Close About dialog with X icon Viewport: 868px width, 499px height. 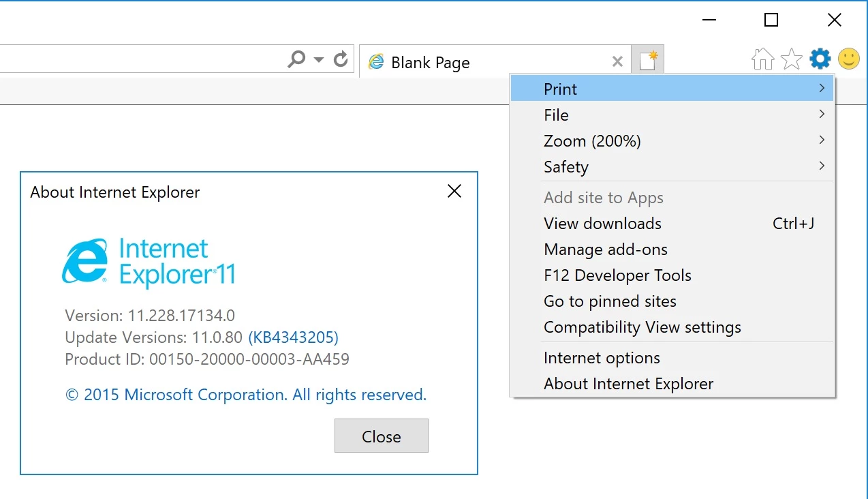click(454, 192)
